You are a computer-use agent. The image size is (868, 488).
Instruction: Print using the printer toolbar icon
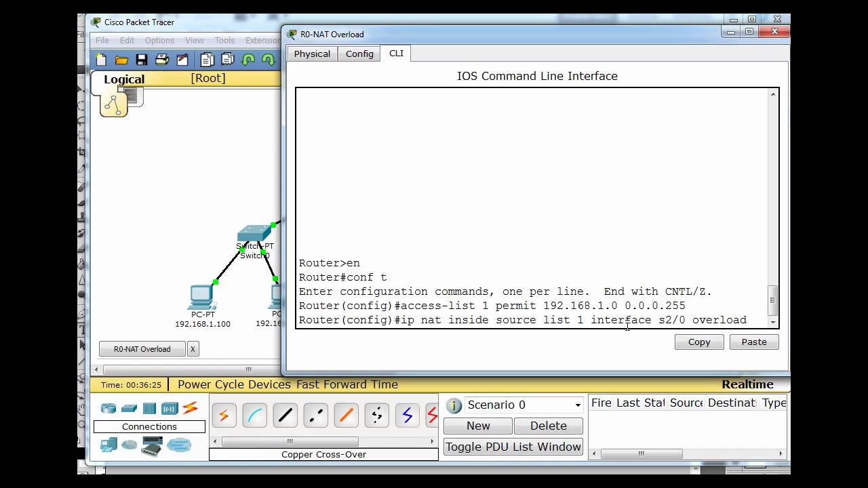coord(161,60)
